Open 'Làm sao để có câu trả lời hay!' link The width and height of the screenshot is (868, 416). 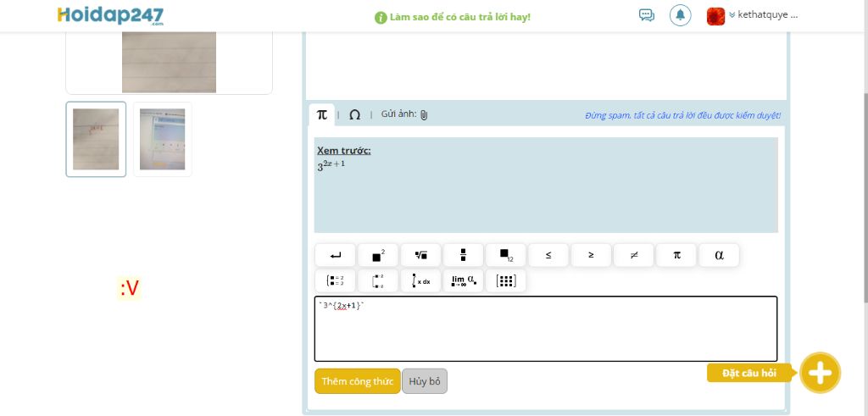click(x=460, y=17)
